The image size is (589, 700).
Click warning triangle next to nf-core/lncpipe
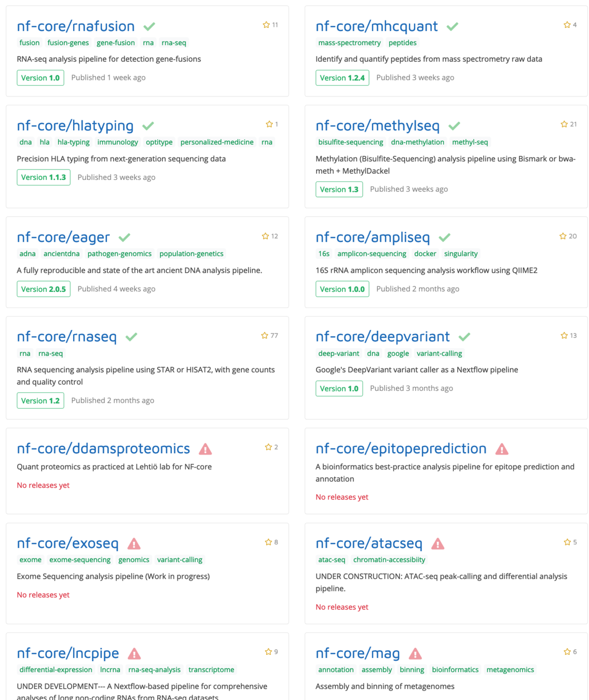pos(134,654)
